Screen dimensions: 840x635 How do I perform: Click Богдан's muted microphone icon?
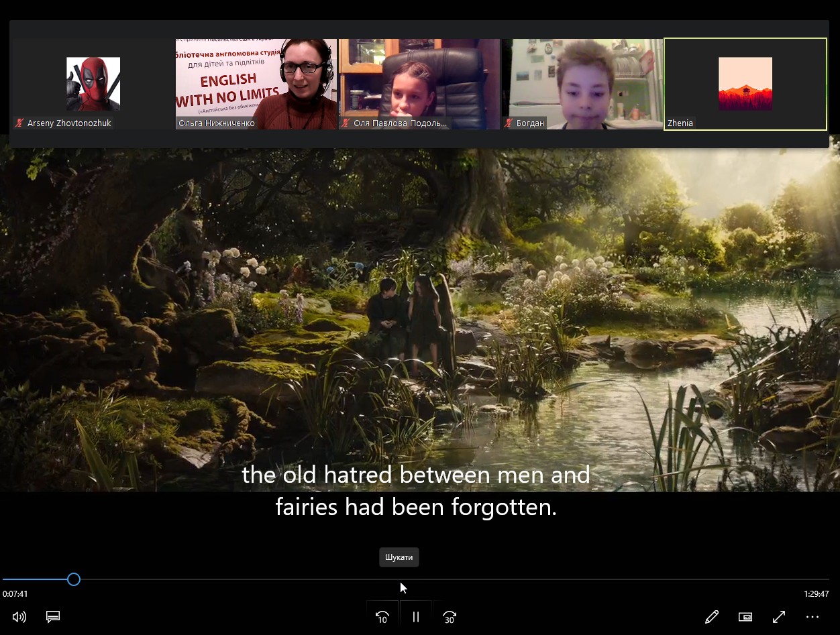coord(509,123)
